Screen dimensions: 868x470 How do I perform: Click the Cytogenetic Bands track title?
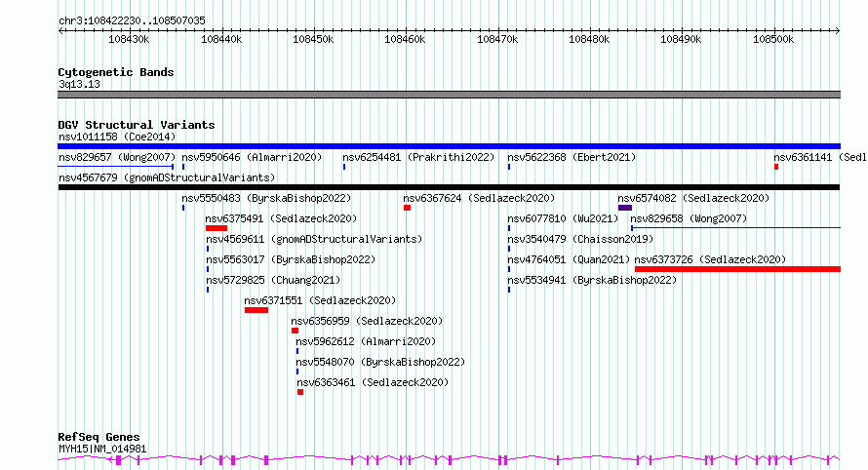tap(116, 72)
